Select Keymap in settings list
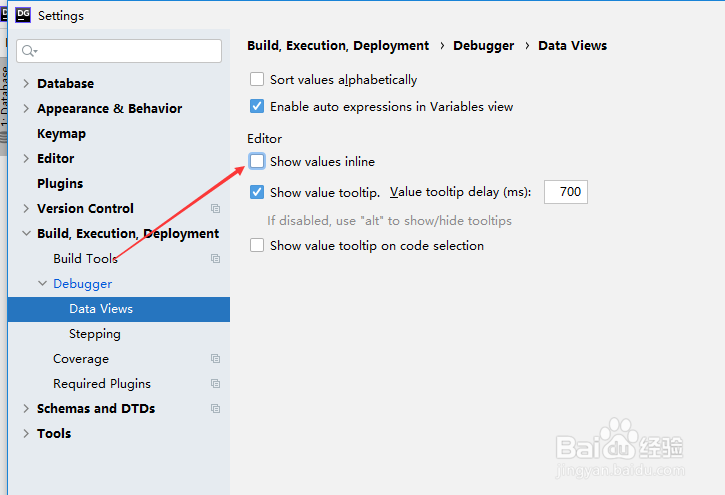The height and width of the screenshot is (495, 725). 61,134
